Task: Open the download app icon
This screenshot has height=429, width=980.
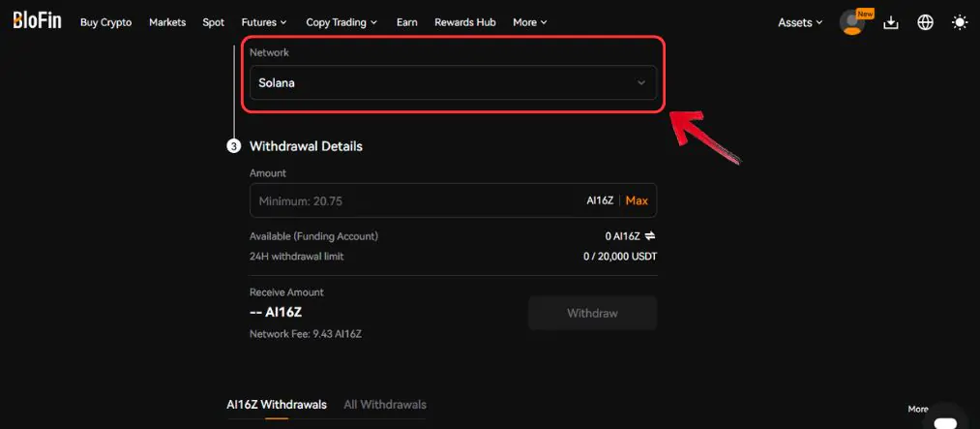Action: pyautogui.click(x=891, y=22)
